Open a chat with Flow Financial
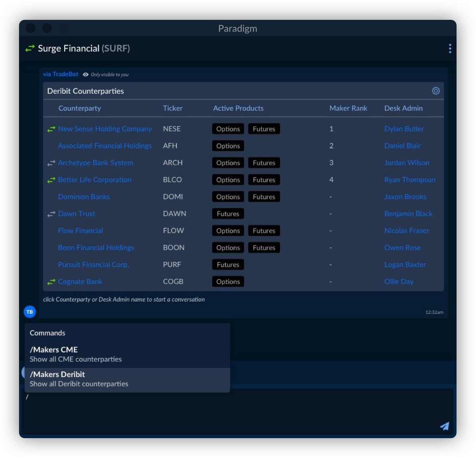 [81, 231]
